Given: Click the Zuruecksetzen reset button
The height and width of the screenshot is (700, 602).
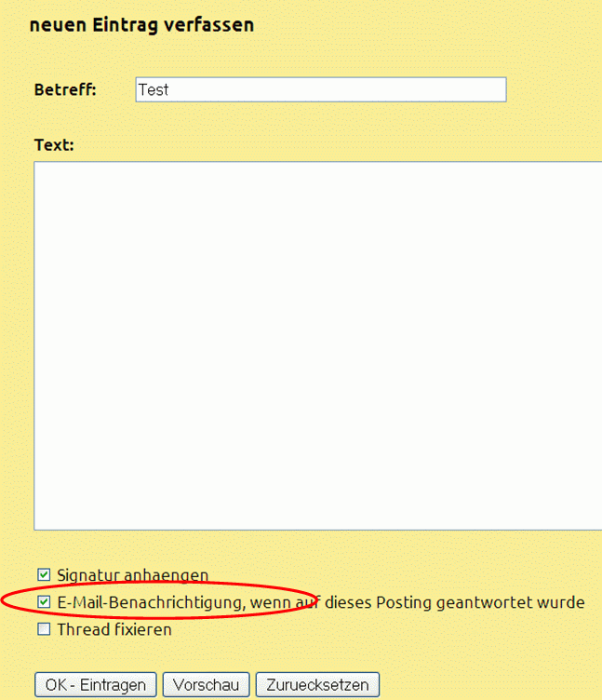Looking at the screenshot, I should click(317, 685).
